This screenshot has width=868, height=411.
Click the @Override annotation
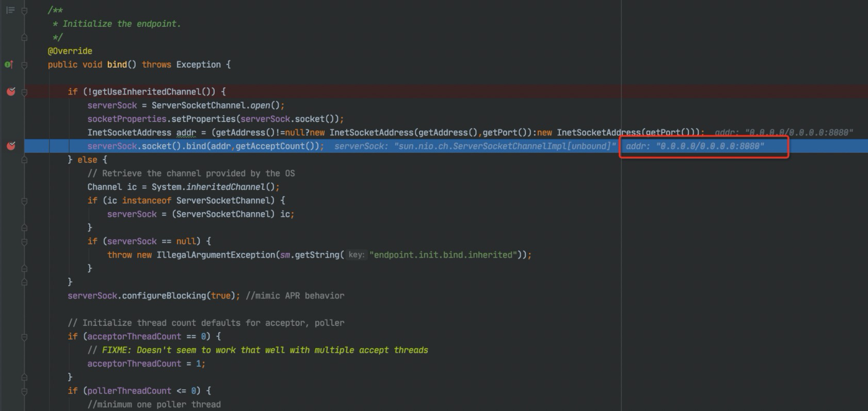pyautogui.click(x=70, y=51)
